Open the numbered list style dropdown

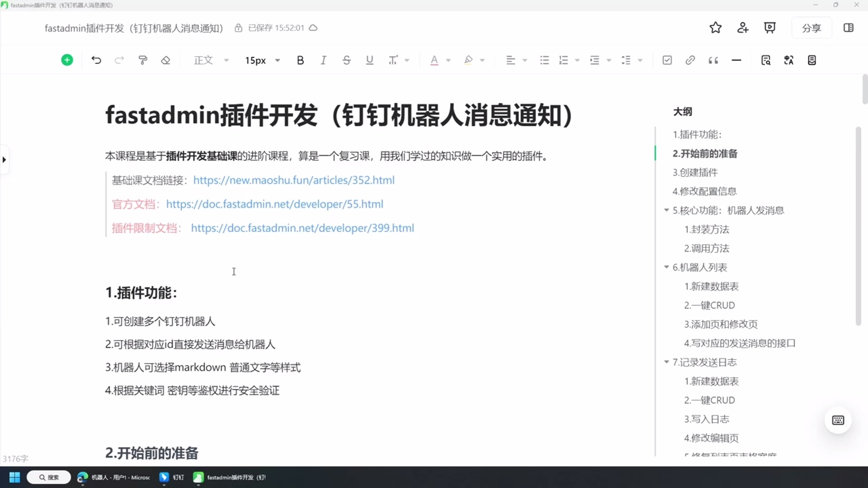click(x=577, y=60)
